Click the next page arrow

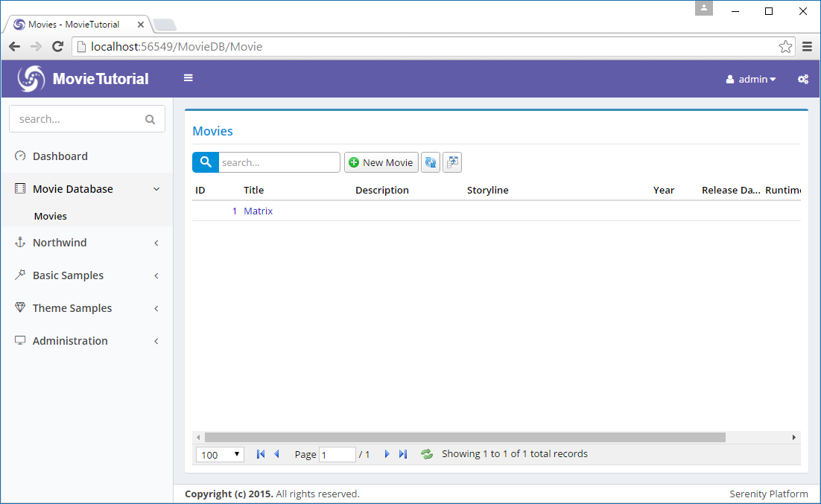coord(387,454)
